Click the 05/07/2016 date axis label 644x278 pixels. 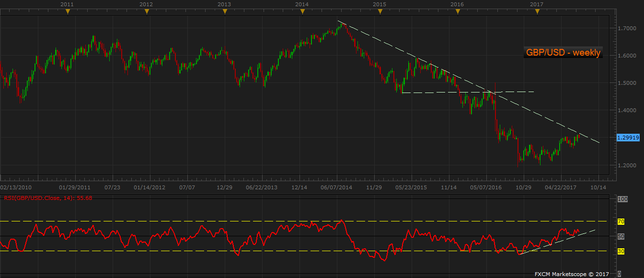tap(487, 187)
